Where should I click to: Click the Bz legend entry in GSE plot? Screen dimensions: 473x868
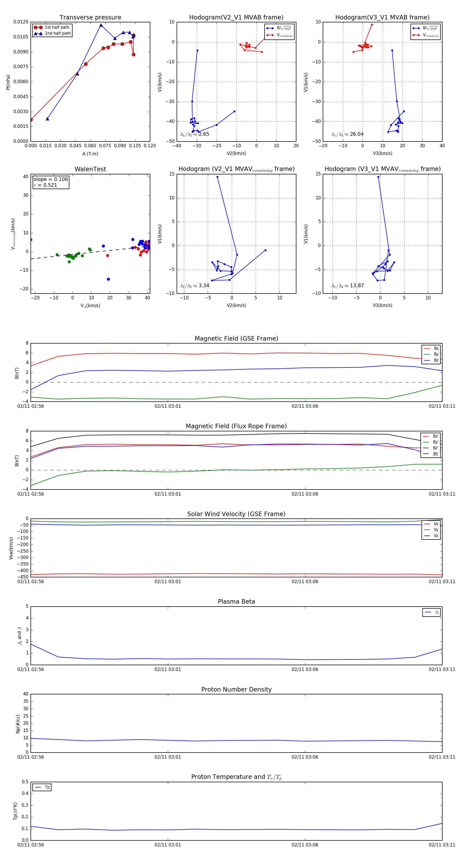(x=431, y=360)
